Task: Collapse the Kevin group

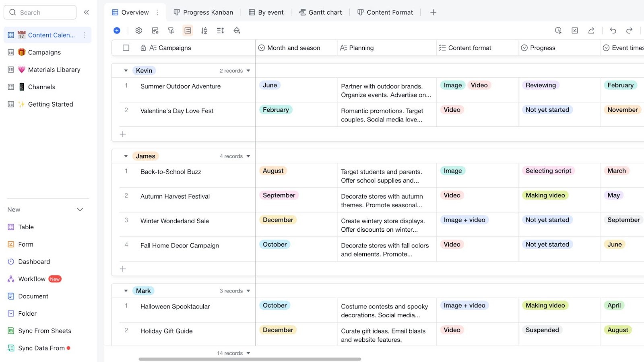Action: pos(126,70)
